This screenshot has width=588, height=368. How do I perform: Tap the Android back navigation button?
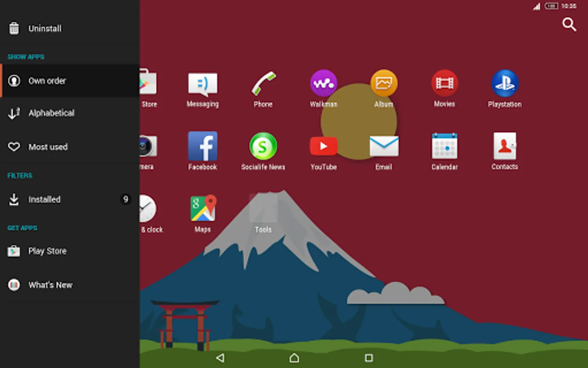tap(220, 358)
